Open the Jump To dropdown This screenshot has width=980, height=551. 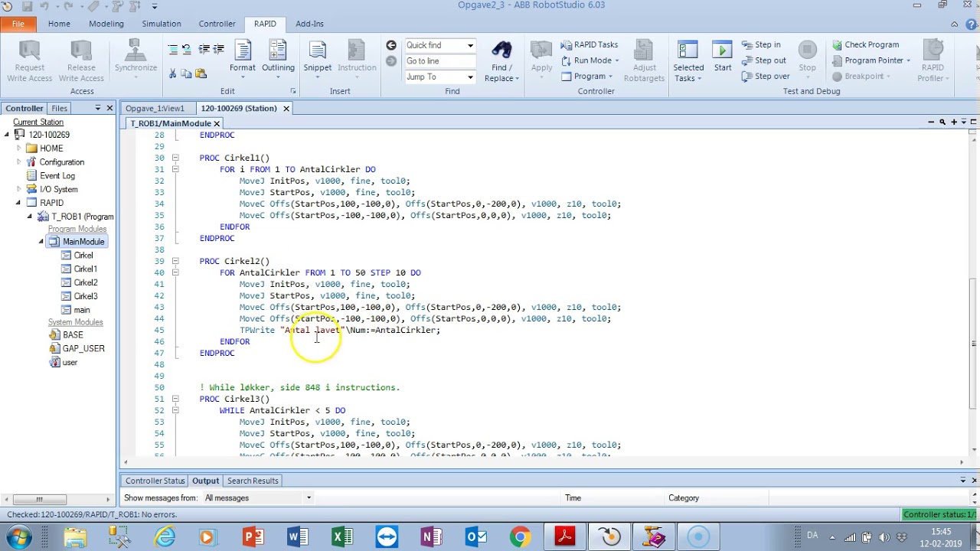(x=470, y=77)
